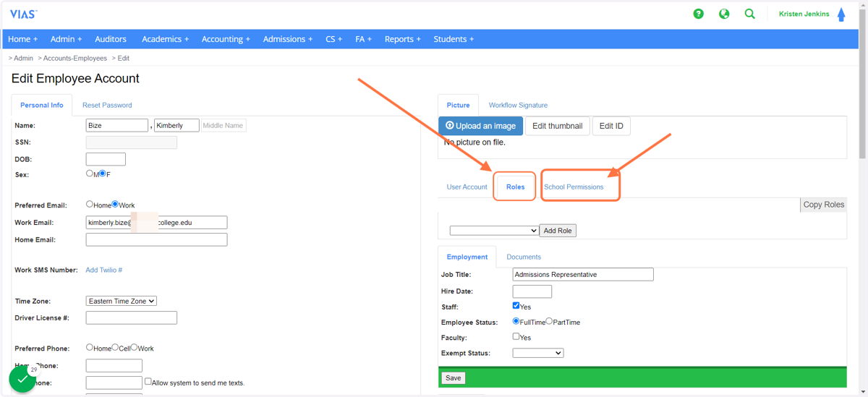Click the first name field containing Kimberly

[176, 125]
